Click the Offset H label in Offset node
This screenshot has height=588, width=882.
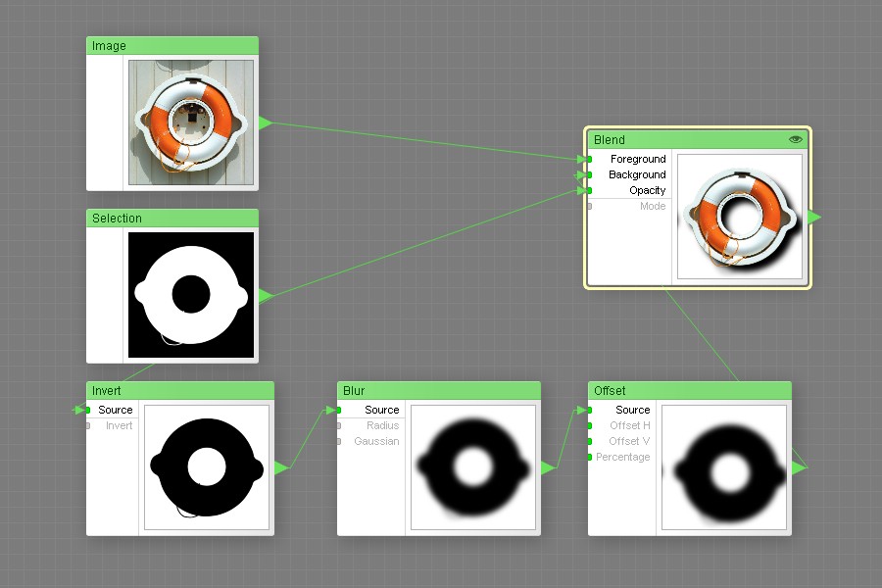(630, 426)
